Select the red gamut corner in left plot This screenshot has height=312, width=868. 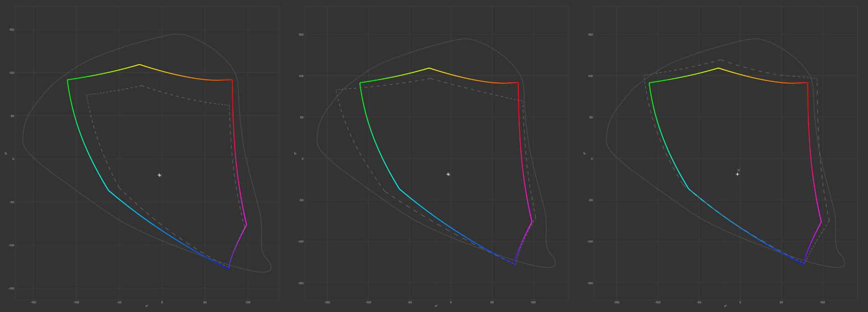pos(232,80)
